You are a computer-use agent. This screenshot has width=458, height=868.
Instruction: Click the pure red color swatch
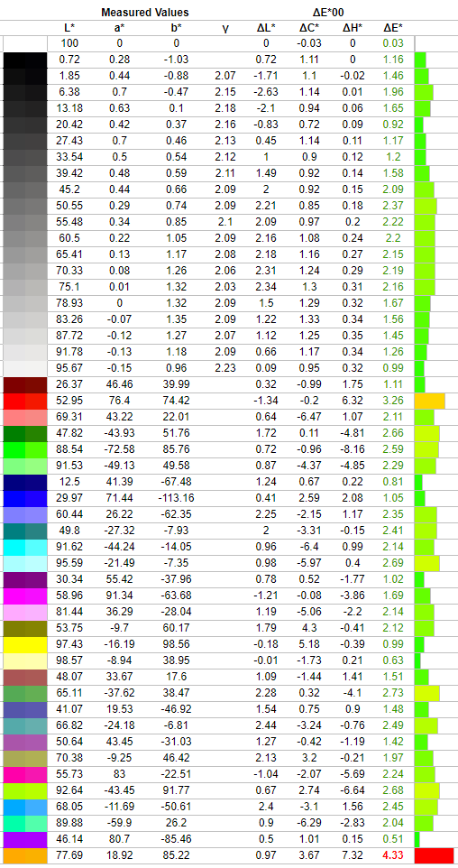pyautogui.click(x=25, y=401)
